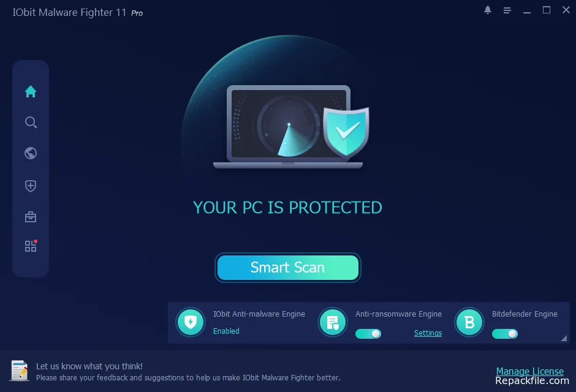Open the 'Let us know what you think!' message
The image size is (576, 392).
(89, 366)
